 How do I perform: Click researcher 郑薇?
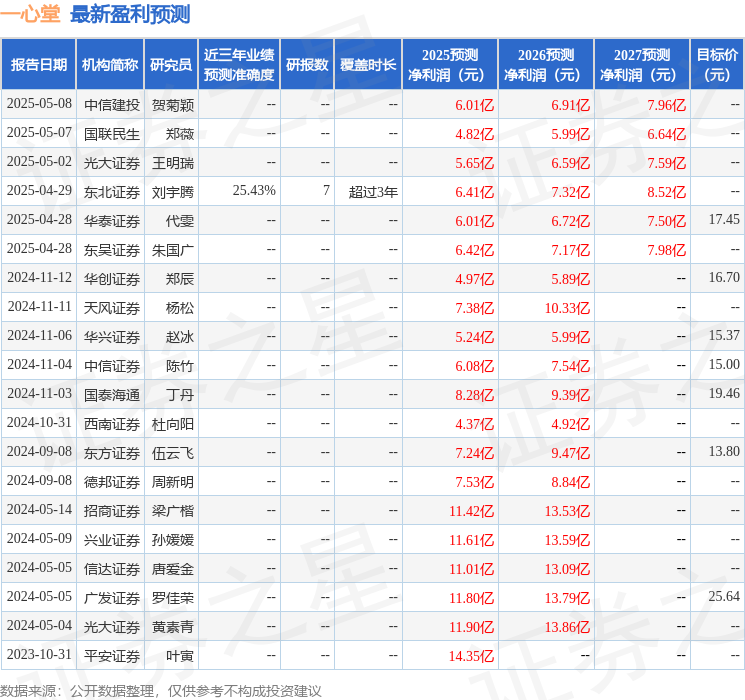[x=180, y=134]
